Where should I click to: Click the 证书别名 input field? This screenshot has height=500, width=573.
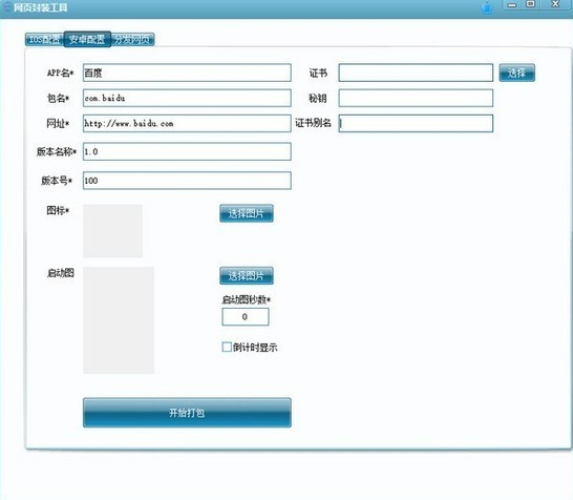click(415, 123)
